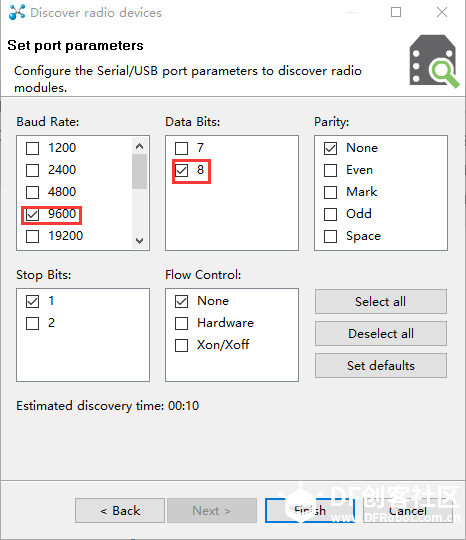Click Finish to start discovery
The width and height of the screenshot is (466, 540).
tap(310, 510)
